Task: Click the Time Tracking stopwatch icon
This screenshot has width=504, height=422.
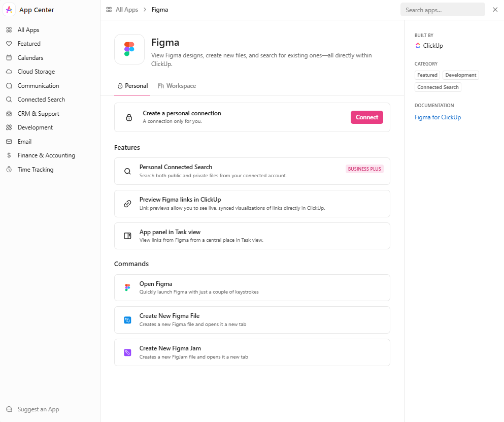Action: [9, 170]
